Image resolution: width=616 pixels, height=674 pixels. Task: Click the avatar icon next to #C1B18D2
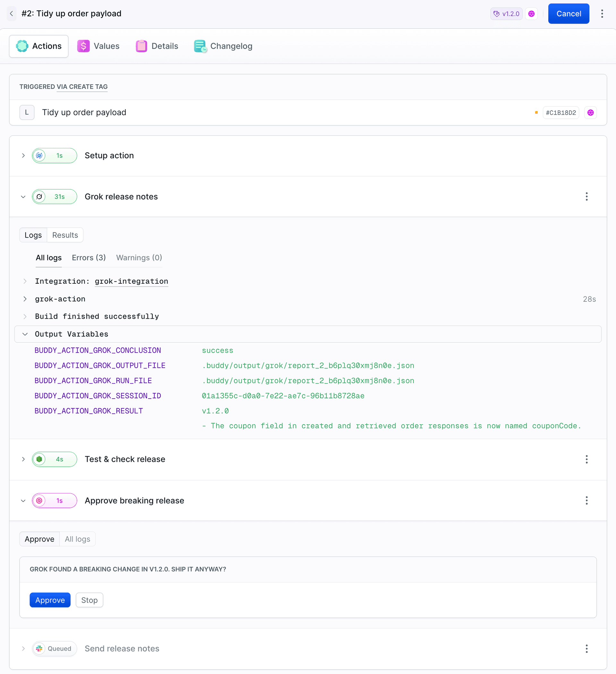point(590,113)
